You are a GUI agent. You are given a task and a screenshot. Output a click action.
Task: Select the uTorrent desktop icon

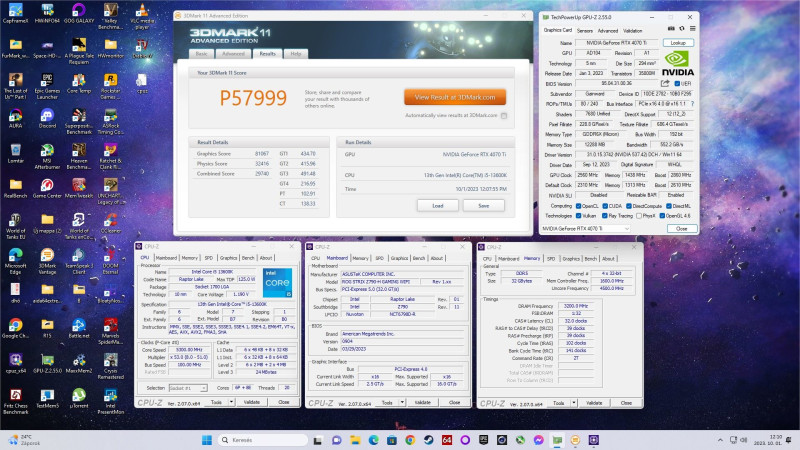point(79,398)
